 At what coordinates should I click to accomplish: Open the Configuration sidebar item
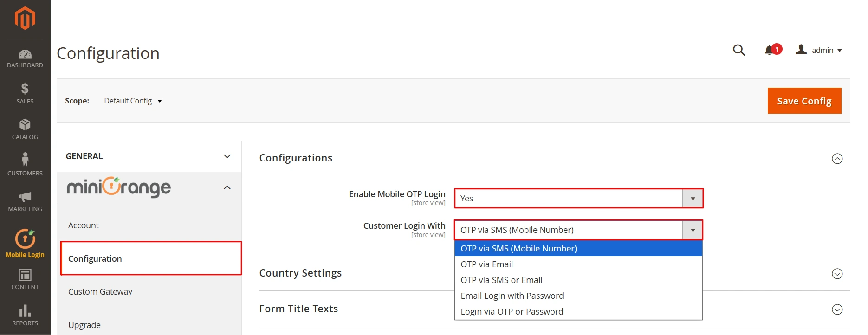[151, 258]
